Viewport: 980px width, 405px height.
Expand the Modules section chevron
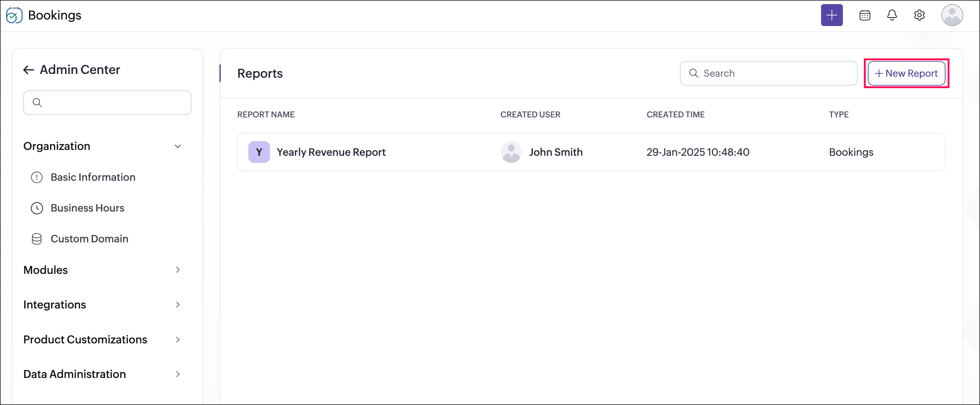(x=178, y=270)
